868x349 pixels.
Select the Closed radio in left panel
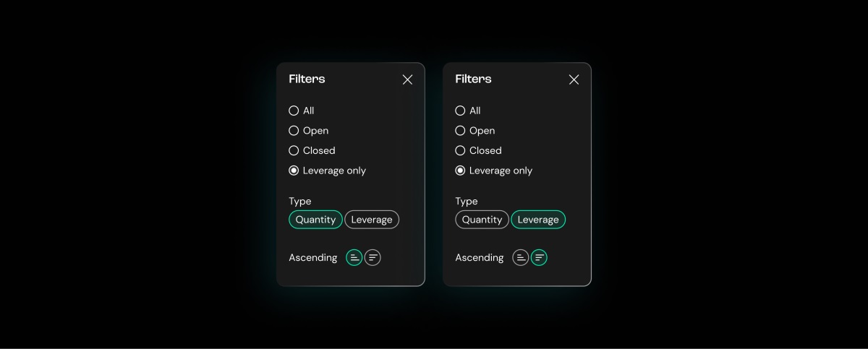click(294, 150)
